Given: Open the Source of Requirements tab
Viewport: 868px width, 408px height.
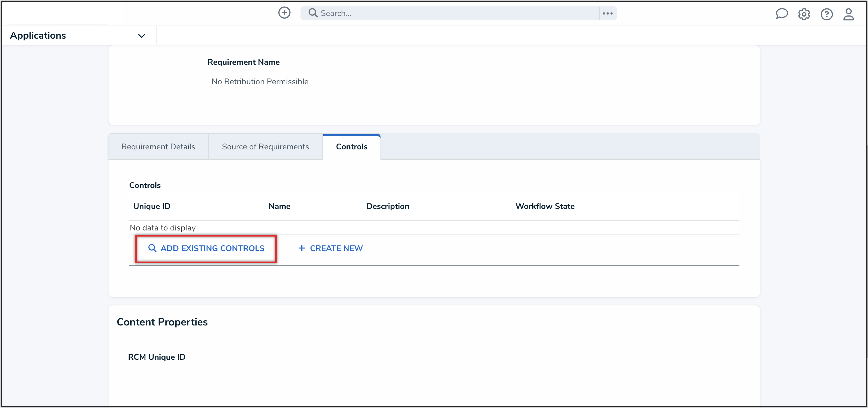Looking at the screenshot, I should 265,146.
